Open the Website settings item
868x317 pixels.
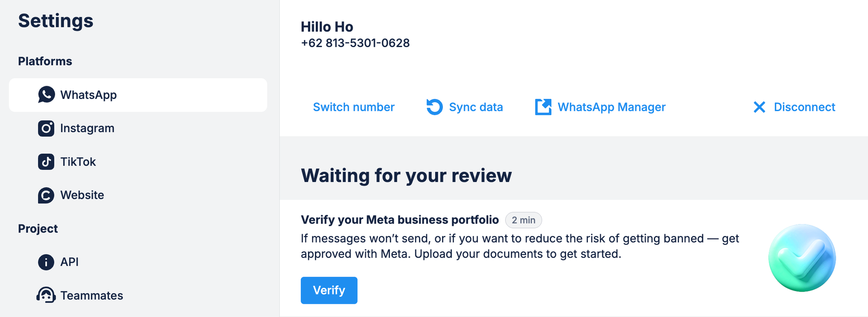[82, 195]
